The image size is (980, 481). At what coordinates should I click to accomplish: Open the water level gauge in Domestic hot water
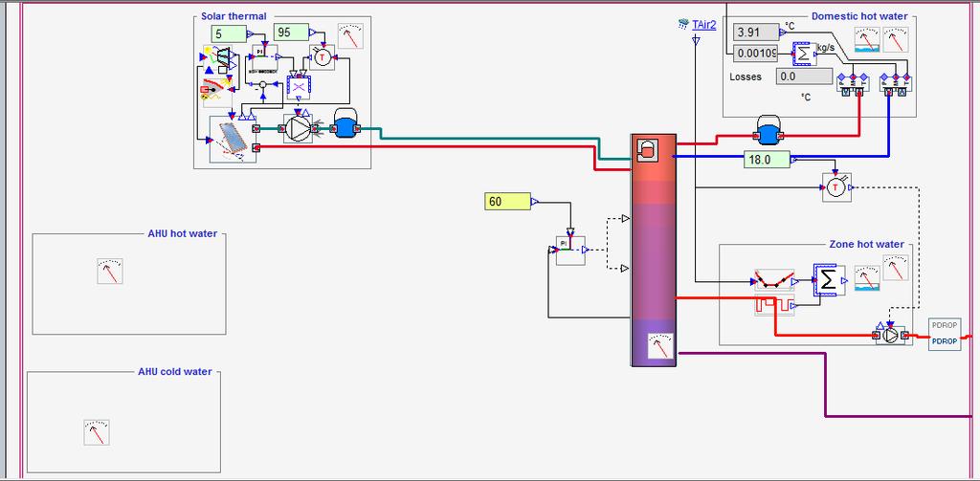point(867,39)
